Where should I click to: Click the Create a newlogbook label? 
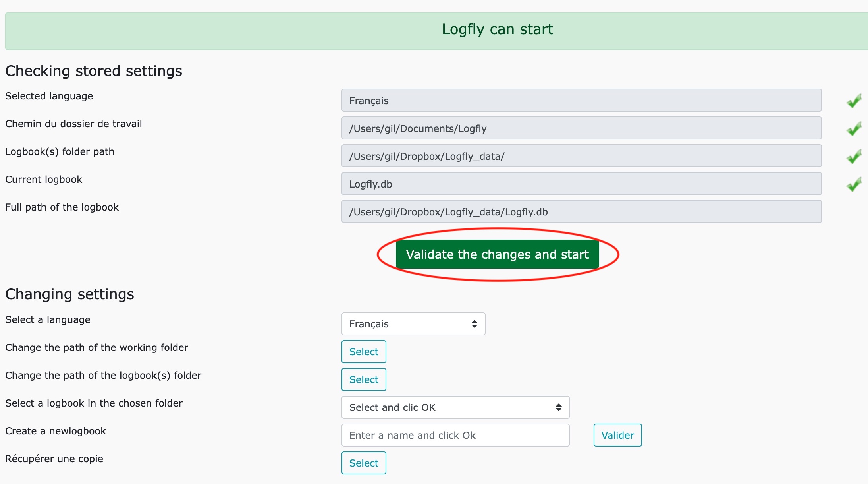(x=56, y=431)
